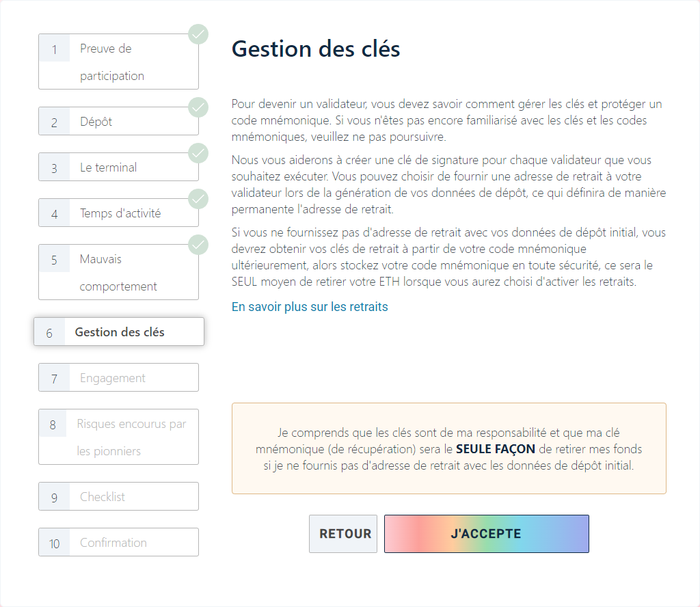Go to step 7 Engagement

pyautogui.click(x=118, y=378)
